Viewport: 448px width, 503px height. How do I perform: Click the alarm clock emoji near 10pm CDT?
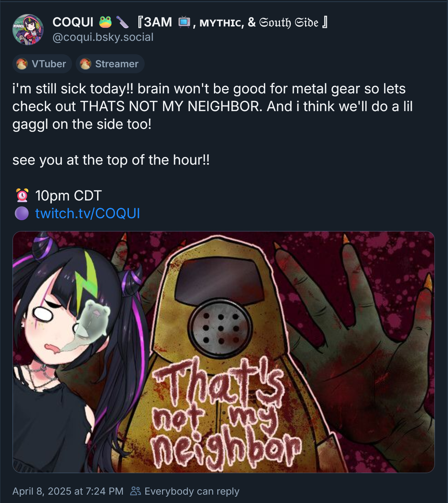(x=22, y=195)
